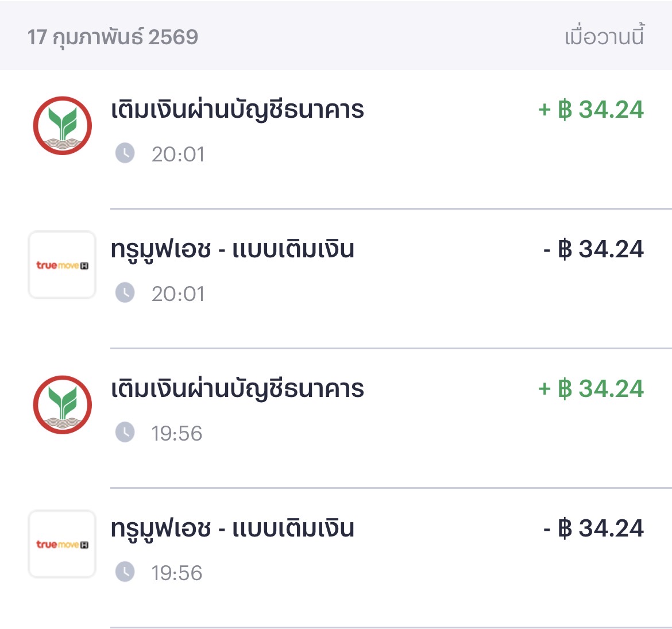Select the - ฿ 34.24 amount at 20:01
The image size is (672, 629).
point(593,249)
